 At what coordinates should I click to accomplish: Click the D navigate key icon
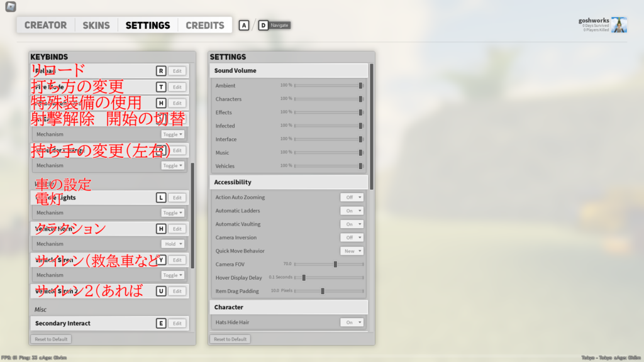tap(263, 26)
